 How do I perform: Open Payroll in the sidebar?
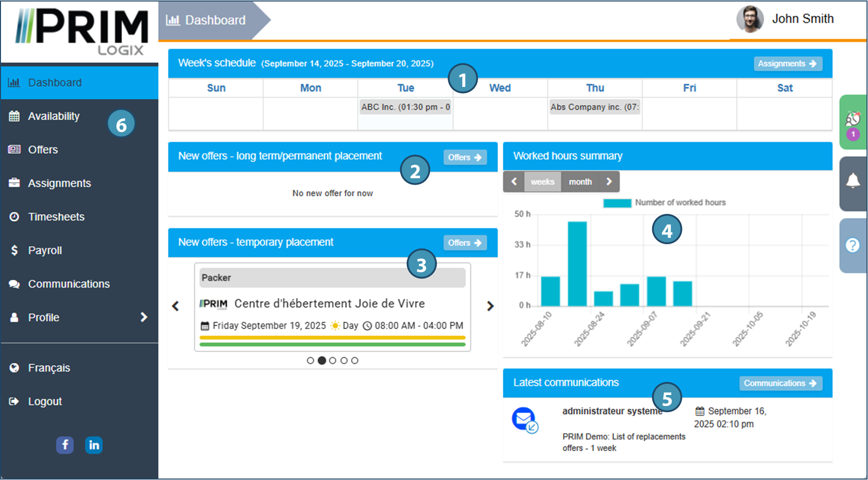(x=45, y=250)
